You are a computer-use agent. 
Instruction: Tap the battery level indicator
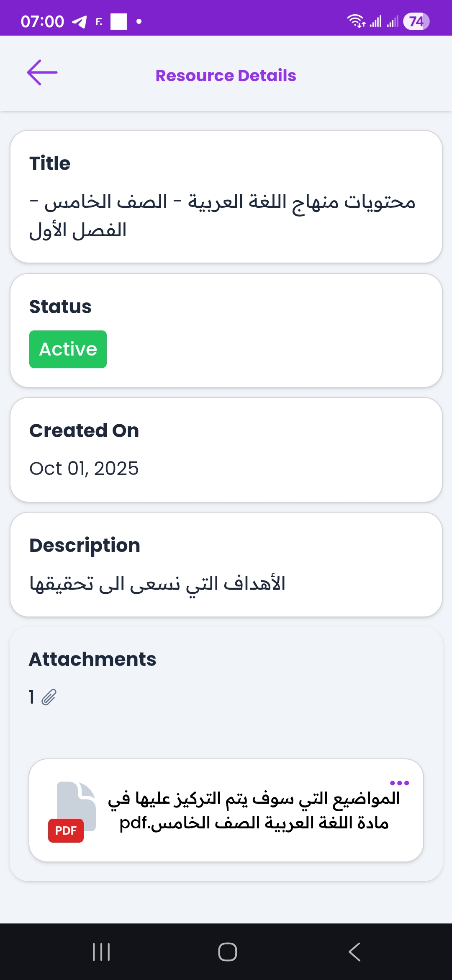coord(416,21)
